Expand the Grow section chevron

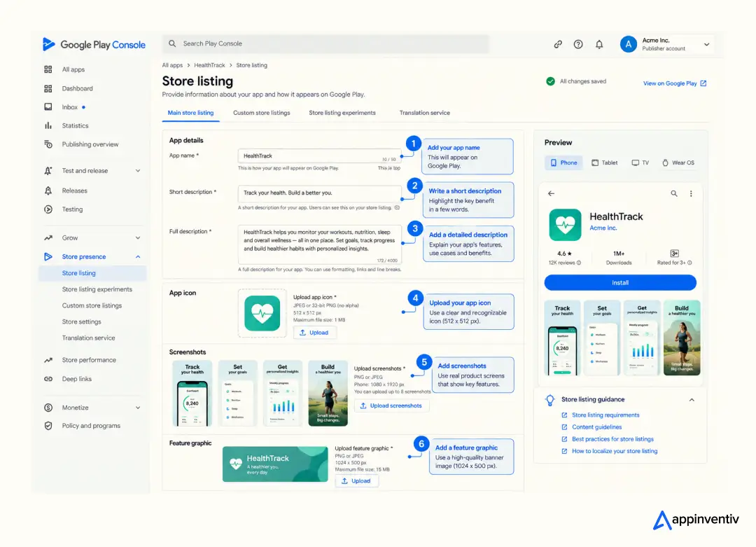pyautogui.click(x=138, y=238)
